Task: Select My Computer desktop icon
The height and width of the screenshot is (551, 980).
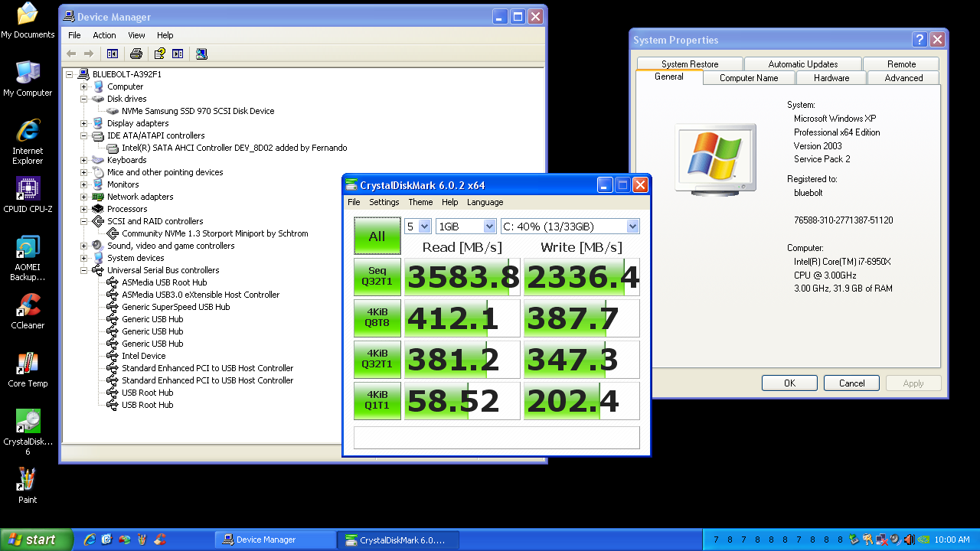Action: (x=28, y=79)
